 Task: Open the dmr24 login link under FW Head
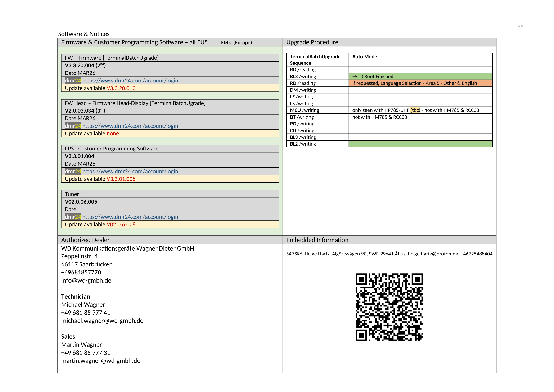coord(130,126)
